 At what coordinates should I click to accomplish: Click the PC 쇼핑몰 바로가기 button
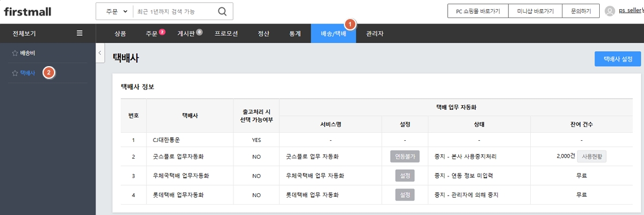coord(478,11)
